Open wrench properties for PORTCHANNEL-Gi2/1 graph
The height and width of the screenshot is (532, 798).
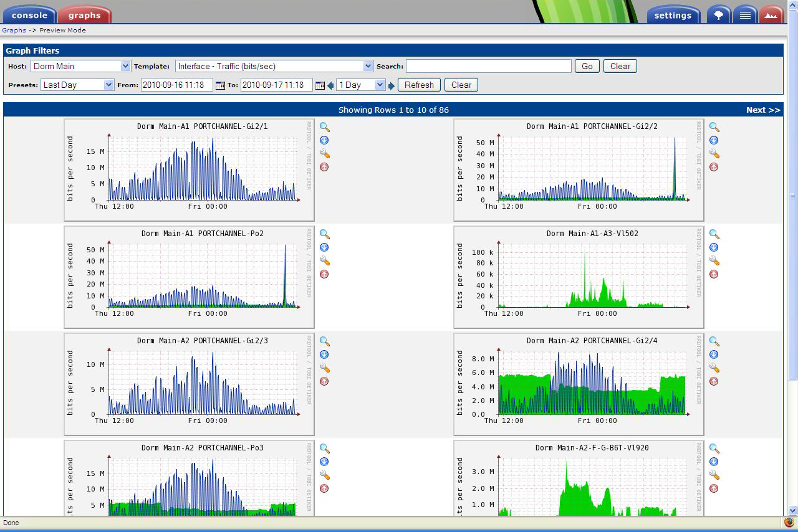coord(324,153)
